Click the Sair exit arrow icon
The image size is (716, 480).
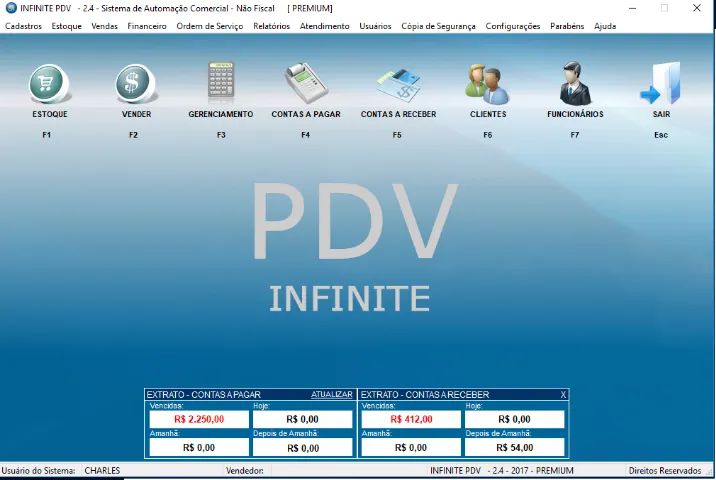(x=661, y=83)
